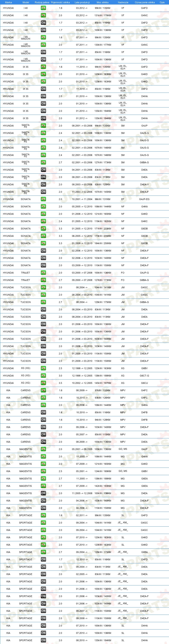Image resolution: width=169 pixels, height=644 pixels.
Task: Select engine code G4JP-EG cell
Action: point(144,199)
